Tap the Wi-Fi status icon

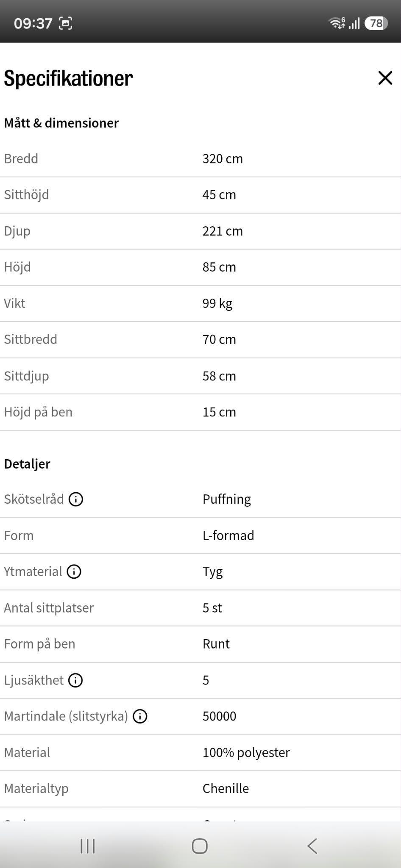click(x=337, y=23)
